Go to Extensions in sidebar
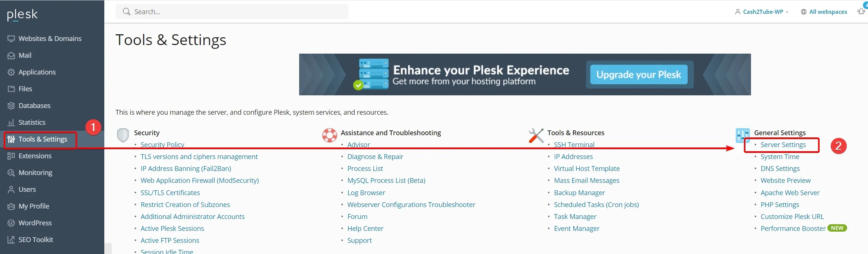Screen dimensions: 868x254 (35, 156)
